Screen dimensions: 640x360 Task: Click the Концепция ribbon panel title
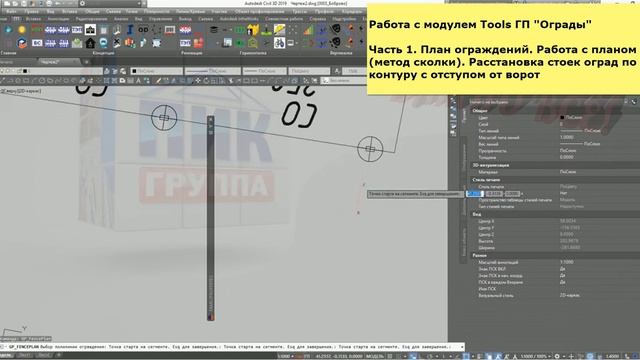(x=103, y=53)
